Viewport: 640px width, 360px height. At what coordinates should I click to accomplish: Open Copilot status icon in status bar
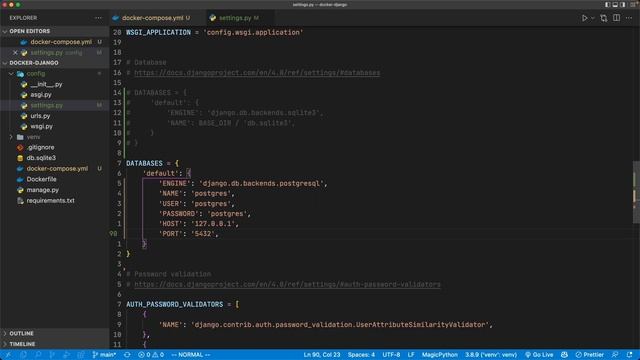(x=564, y=355)
